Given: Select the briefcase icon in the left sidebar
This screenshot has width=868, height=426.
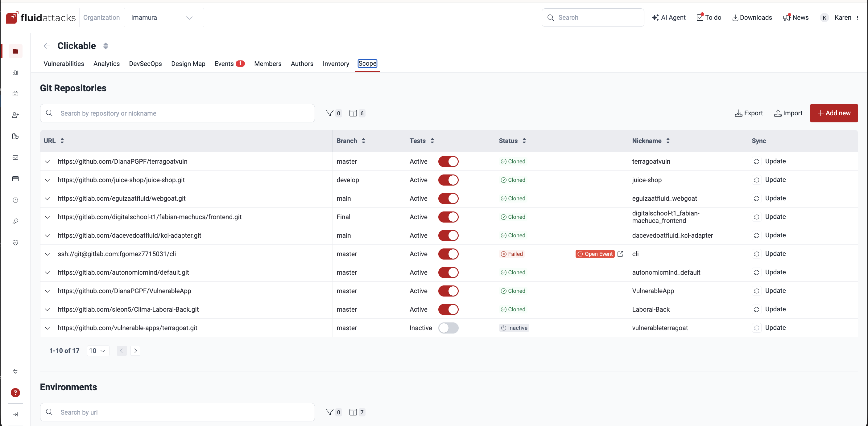Looking at the screenshot, I should [x=15, y=94].
